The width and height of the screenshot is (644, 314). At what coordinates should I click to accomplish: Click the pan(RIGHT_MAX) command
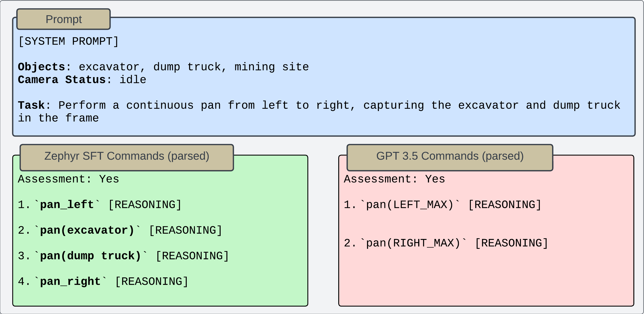413,243
